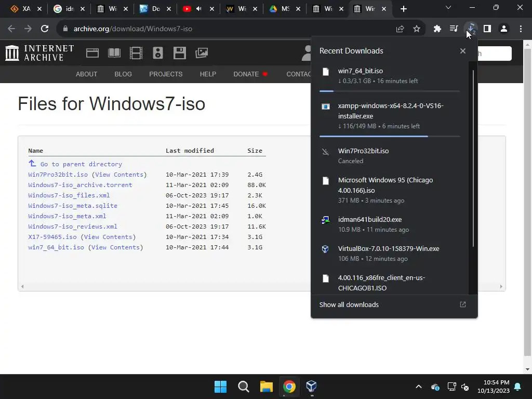532x399 pixels.
Task: Open Windows7-iso_reviews.xml link
Action: tap(73, 227)
